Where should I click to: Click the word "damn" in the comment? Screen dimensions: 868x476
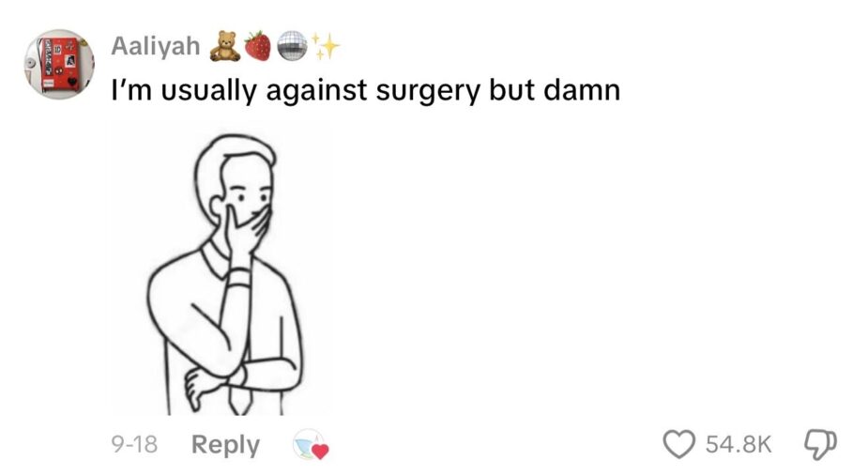click(x=582, y=90)
